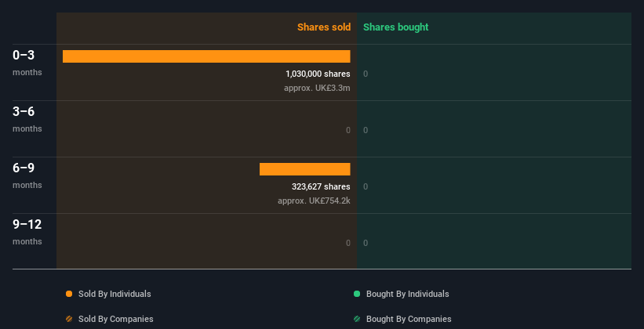The width and height of the screenshot is (644, 329).
Task: Click the 0–3 months row label
Action: tap(27, 63)
